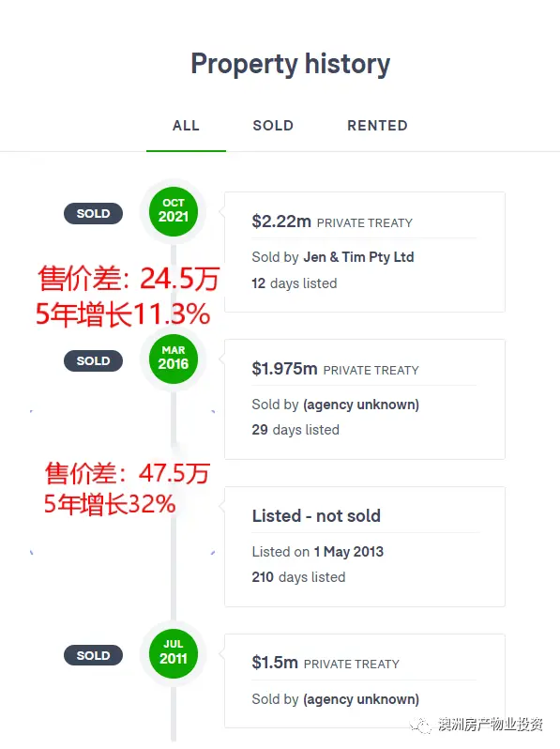This screenshot has height=749, width=560.
Task: Select the ALL tab
Action: pos(186,126)
